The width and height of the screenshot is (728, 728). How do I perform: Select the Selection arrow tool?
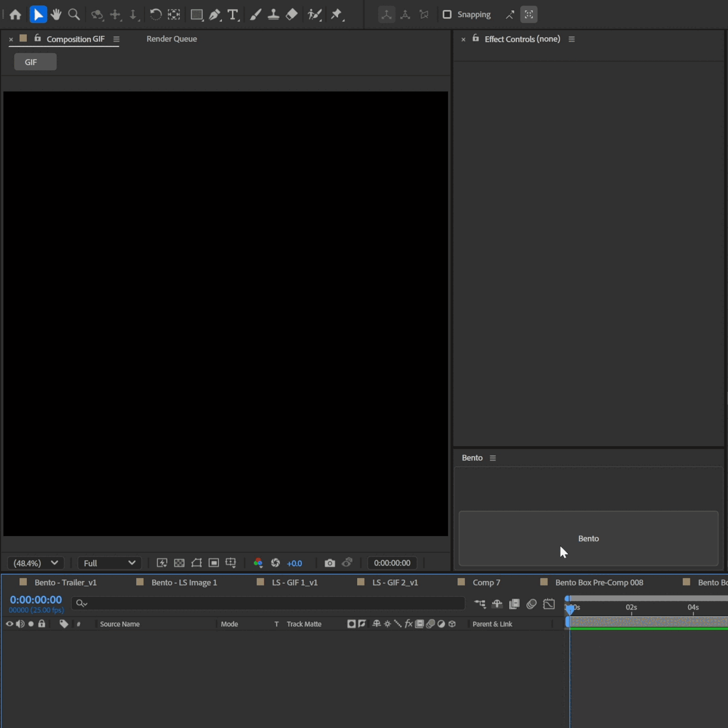38,15
